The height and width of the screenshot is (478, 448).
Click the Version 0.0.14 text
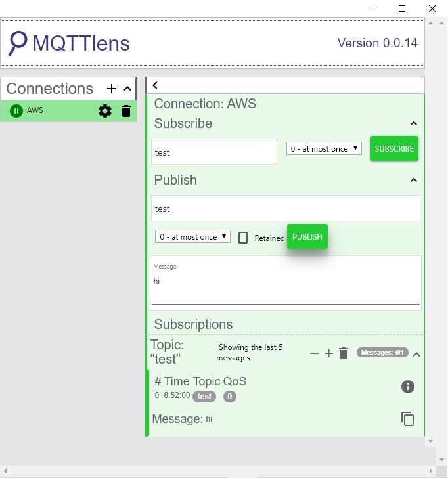(377, 43)
